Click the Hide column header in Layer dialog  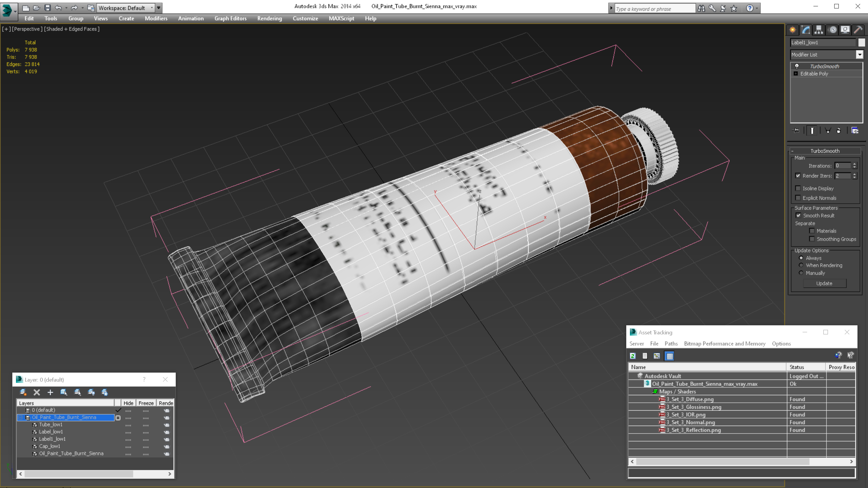128,403
